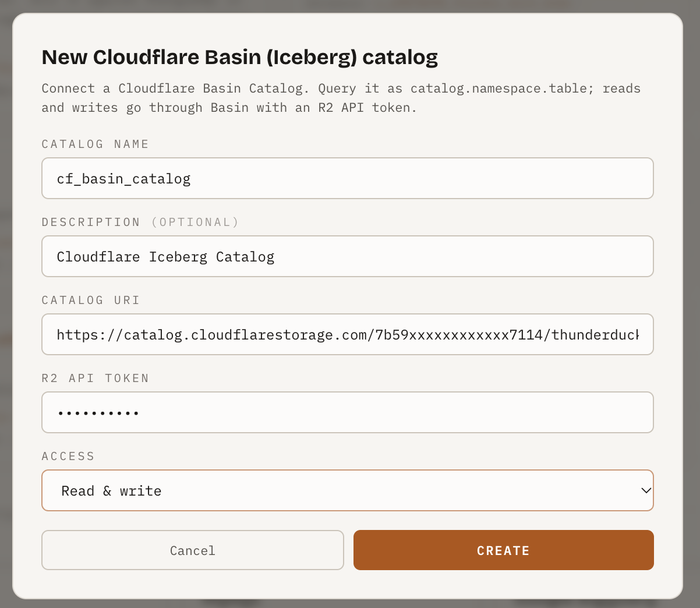Select the Description text box
This screenshot has height=608, width=700.
click(x=348, y=256)
